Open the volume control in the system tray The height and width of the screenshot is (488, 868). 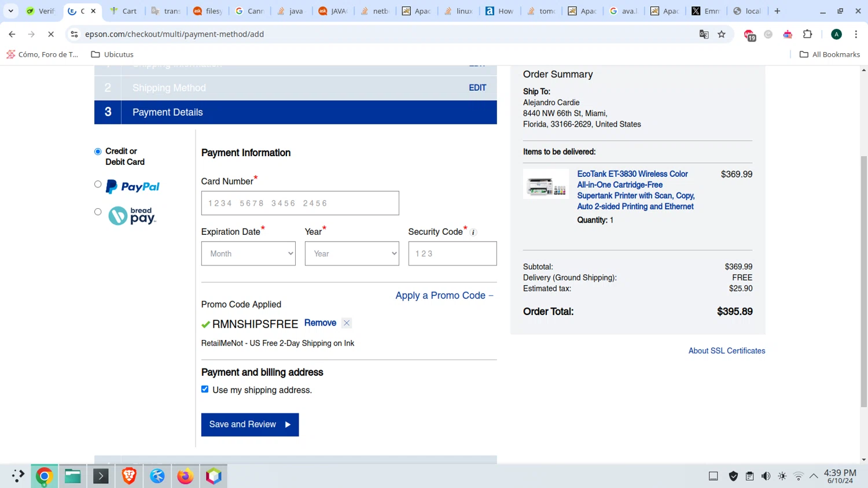coord(766,476)
